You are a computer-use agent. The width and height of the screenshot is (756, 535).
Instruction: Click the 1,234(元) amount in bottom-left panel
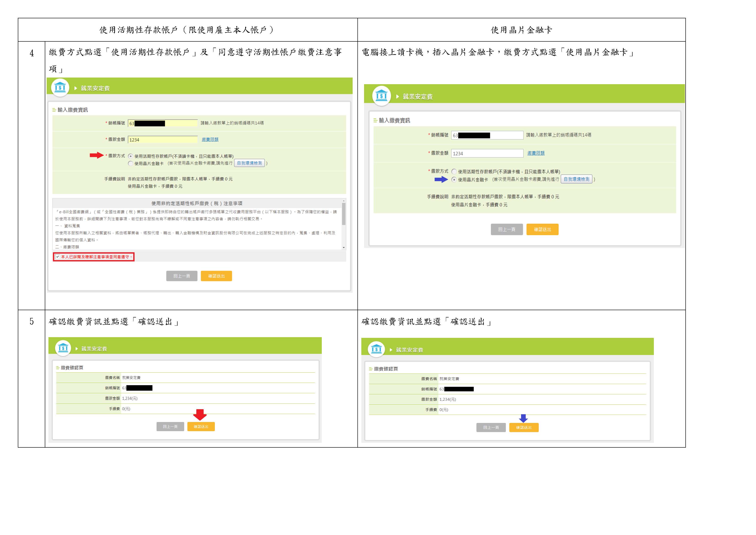[x=130, y=398]
